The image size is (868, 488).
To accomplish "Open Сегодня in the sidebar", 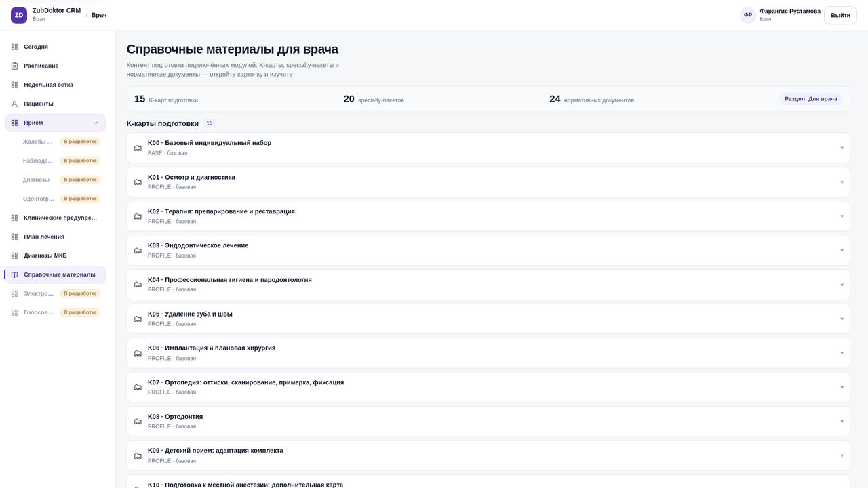I will [x=55, y=47].
